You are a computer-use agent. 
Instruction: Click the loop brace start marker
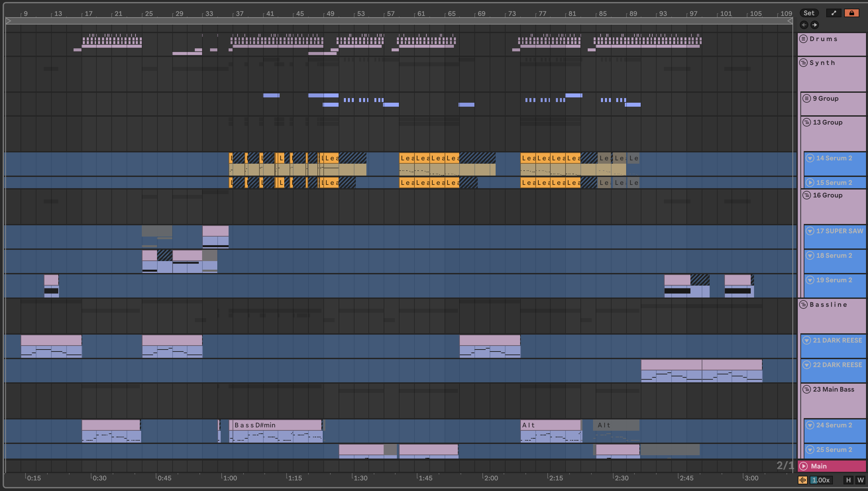pos(8,21)
